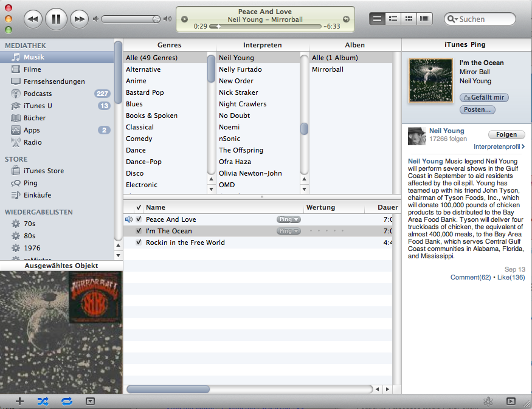Viewport: 532px width, 409px height.
Task: Open Radio in the sidebar
Action: (57, 142)
